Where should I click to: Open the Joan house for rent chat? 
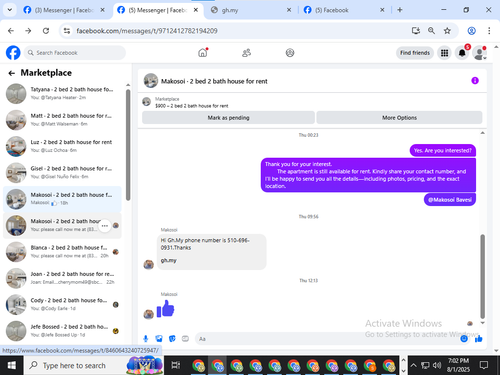coord(62,278)
